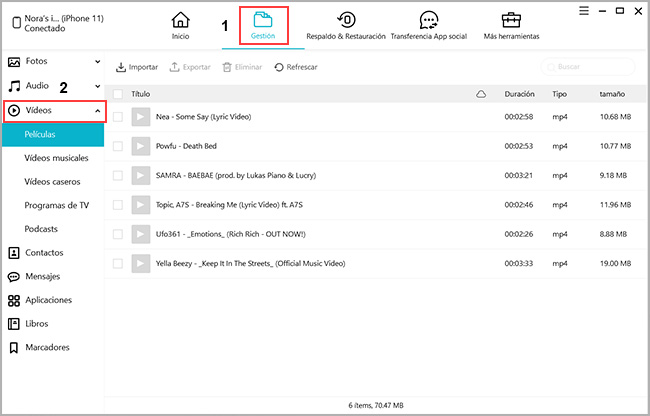Click the Audio music note icon
Screen dimensions: 650x416
pyautogui.click(x=14, y=86)
